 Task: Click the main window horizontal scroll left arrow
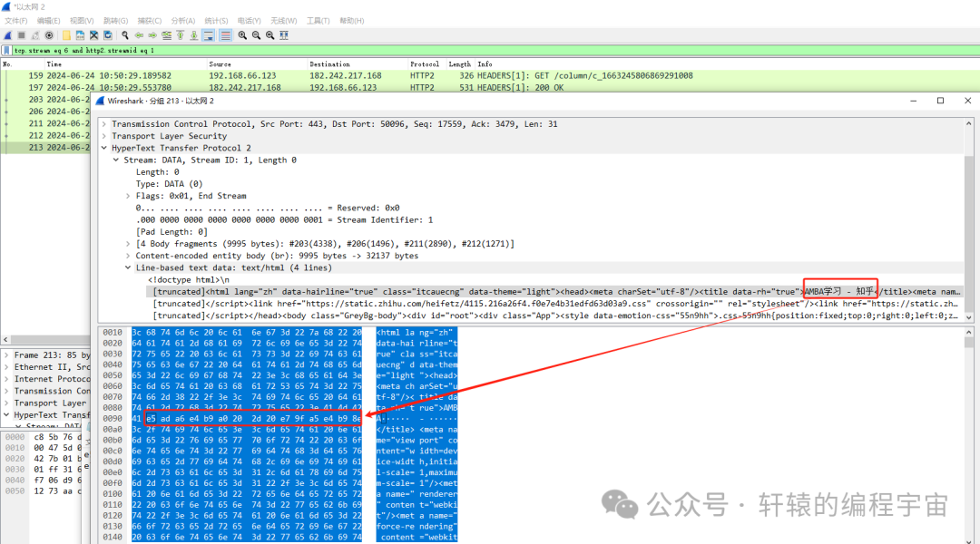point(5,340)
